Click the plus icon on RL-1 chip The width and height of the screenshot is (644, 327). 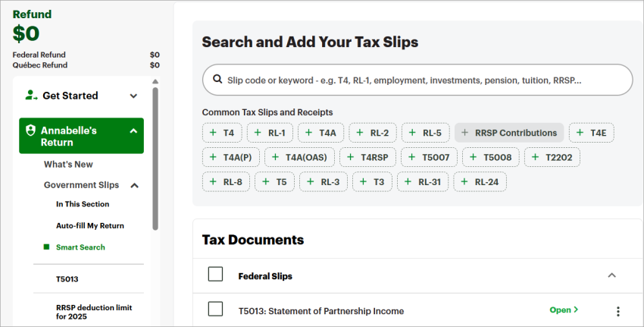pyautogui.click(x=257, y=133)
